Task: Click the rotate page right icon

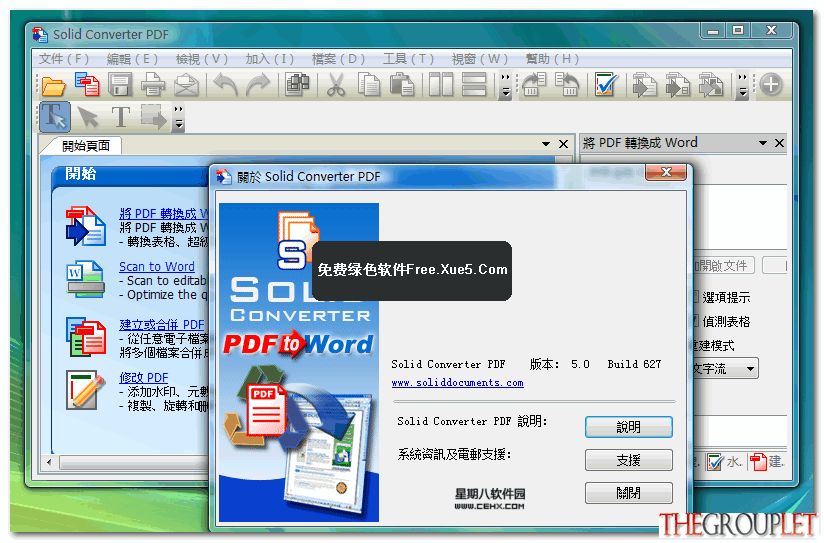Action: coord(567,85)
